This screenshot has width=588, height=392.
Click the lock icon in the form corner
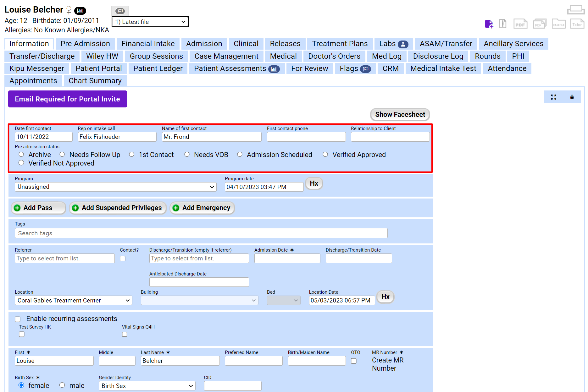pos(572,97)
